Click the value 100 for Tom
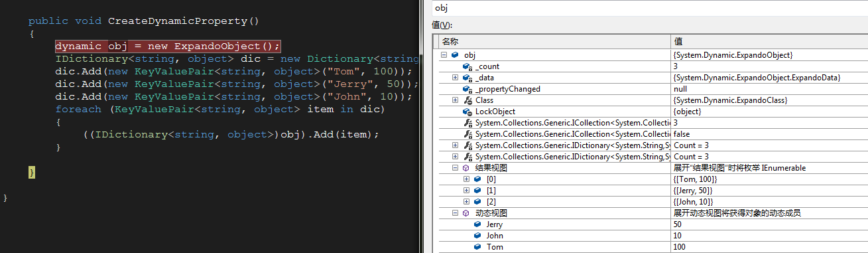The image size is (868, 253). (680, 247)
